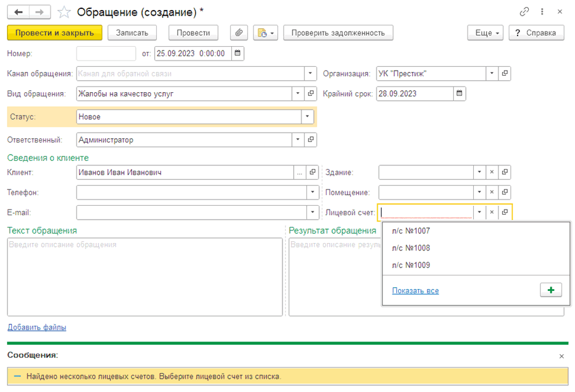Add to favorites with the star icon
The image size is (575, 392).
pyautogui.click(x=64, y=12)
